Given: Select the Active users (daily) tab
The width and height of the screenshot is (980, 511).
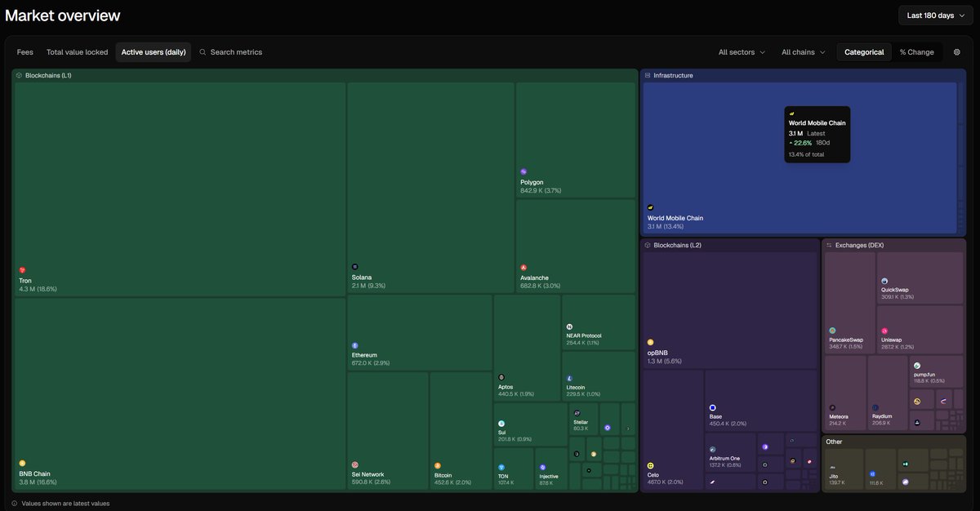Looking at the screenshot, I should point(154,52).
